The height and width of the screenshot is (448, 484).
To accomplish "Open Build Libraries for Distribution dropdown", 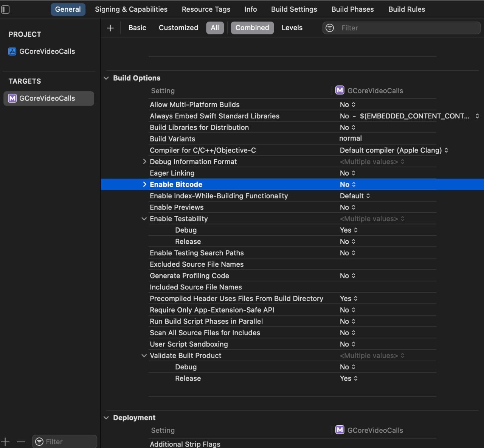I will [347, 128].
